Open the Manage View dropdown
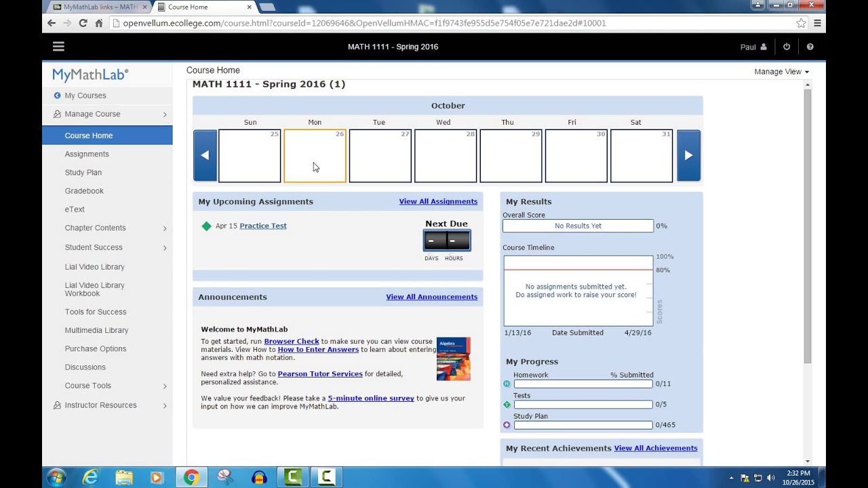868x488 pixels. (x=781, y=71)
